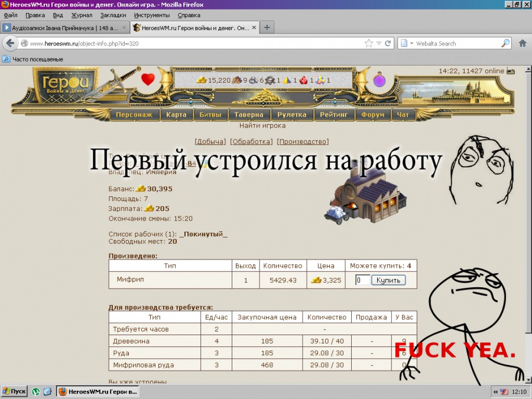Viewport: 532px width, 399px height.
Task: Click the red crystal resource icon
Action: point(303,80)
